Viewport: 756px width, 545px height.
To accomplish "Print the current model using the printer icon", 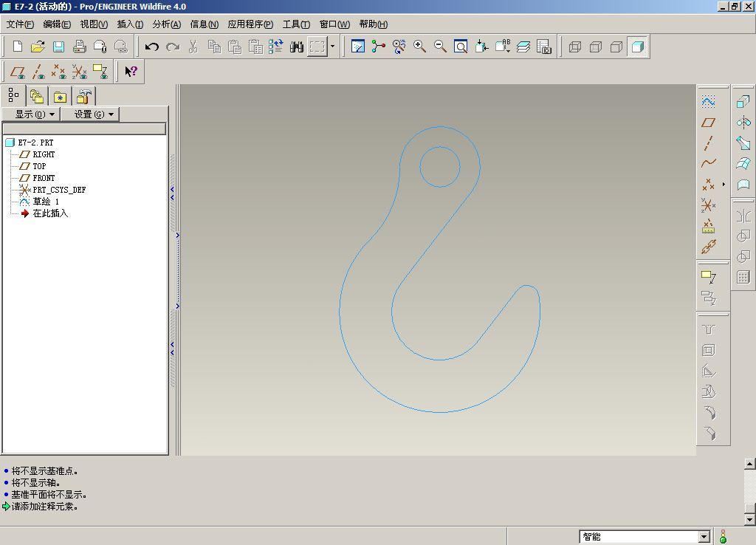I will click(80, 47).
